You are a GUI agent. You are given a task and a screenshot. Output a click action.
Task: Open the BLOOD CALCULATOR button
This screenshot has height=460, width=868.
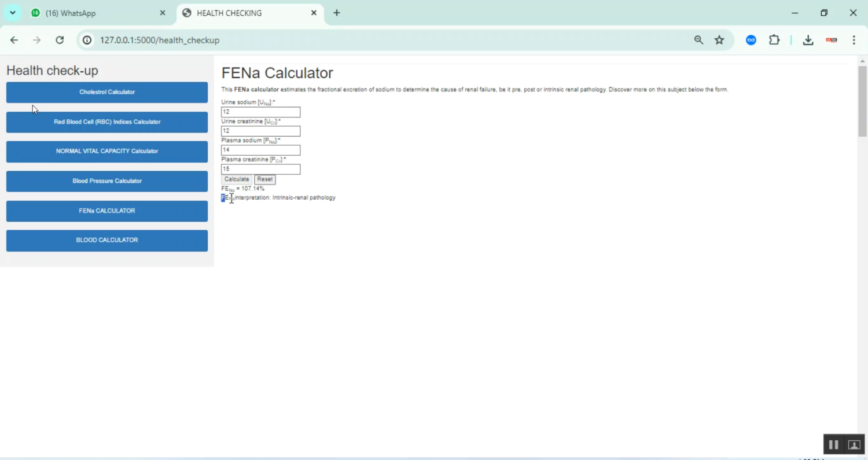107,240
